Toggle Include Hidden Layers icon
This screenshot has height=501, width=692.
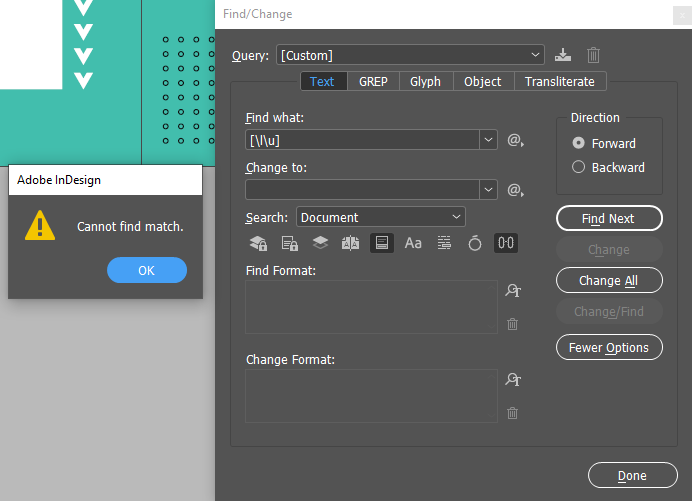319,243
